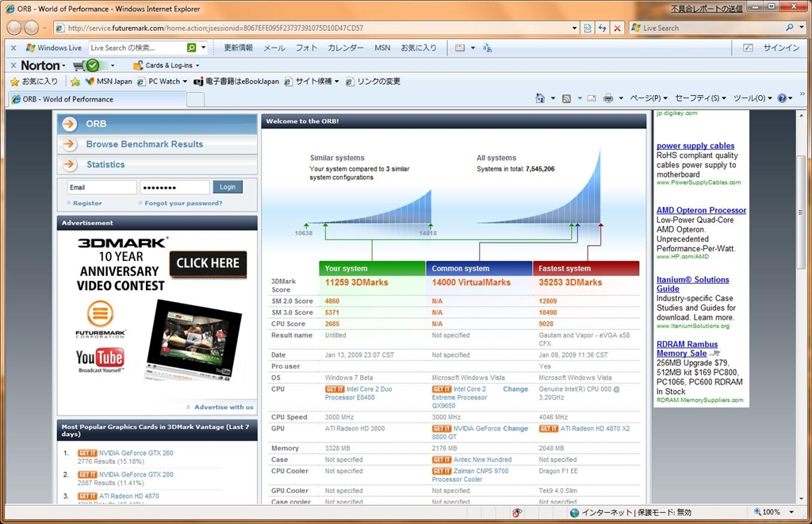Image resolution: width=812 pixels, height=524 pixels.
Task: Select the ORB - World of Performance tab
Action: 97,99
